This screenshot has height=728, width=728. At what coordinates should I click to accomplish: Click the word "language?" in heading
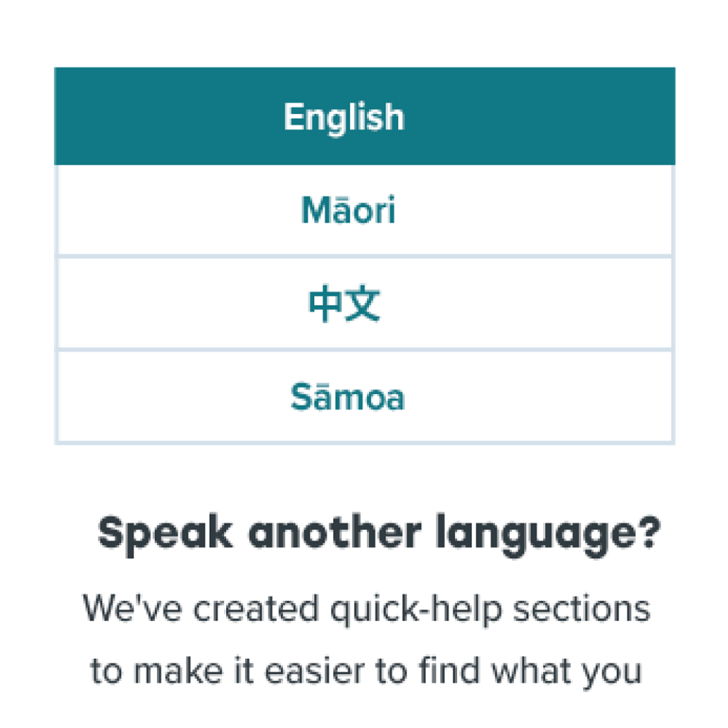pos(548,535)
